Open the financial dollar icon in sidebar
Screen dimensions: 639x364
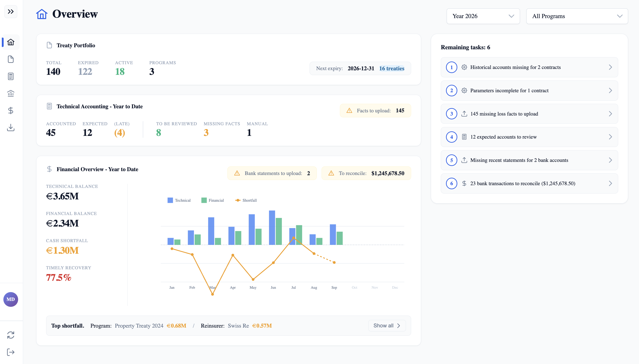pyautogui.click(x=10, y=111)
